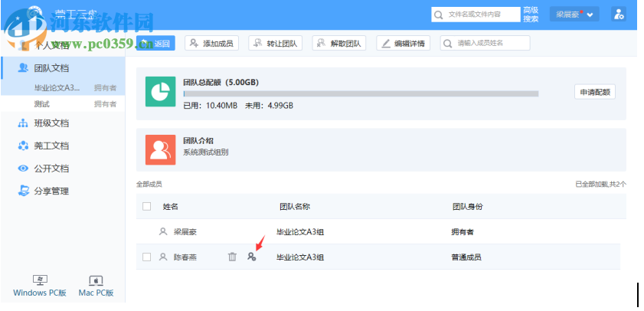The width and height of the screenshot is (644, 311).
Task: Click the 编辑详情 edit details button
Action: click(x=403, y=43)
